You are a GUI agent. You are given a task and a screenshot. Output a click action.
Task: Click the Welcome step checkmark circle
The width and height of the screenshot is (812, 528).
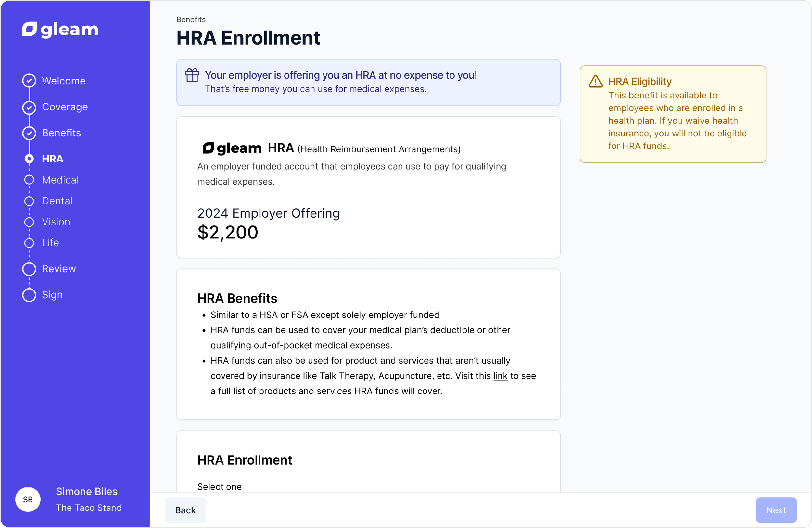pos(29,81)
